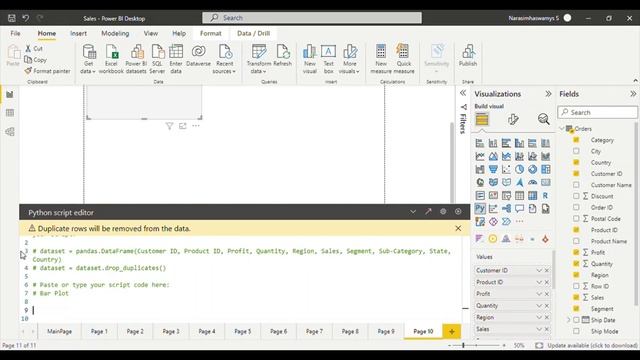Open Get data in the ribbon
Image resolution: width=640 pixels, height=360 pixels.
click(x=88, y=59)
